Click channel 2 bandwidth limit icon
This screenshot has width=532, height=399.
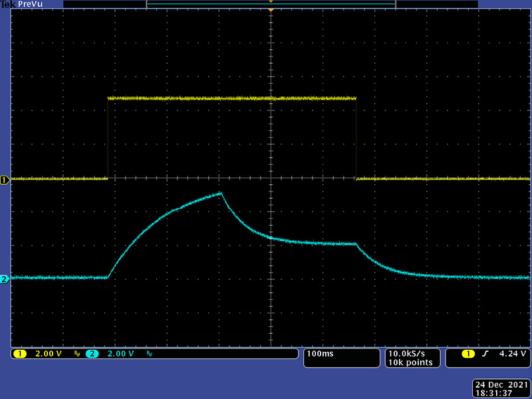pyautogui.click(x=149, y=354)
